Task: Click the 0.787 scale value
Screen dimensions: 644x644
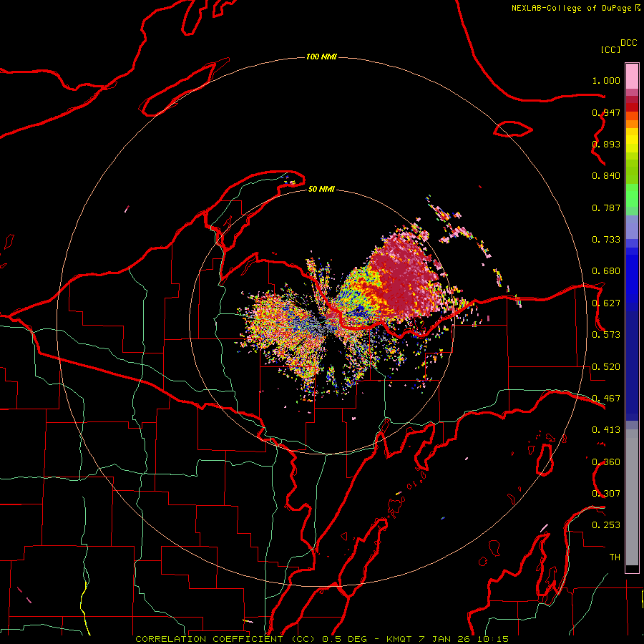Action: (606, 208)
